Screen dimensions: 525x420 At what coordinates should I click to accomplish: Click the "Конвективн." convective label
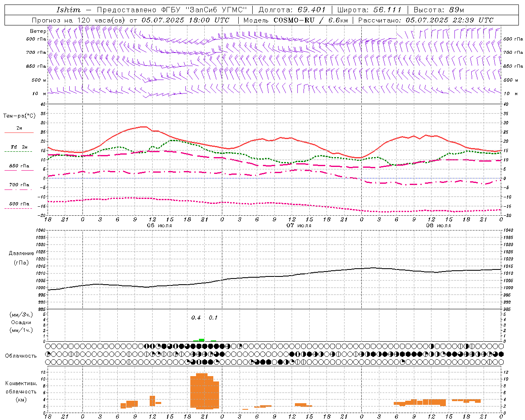(x=21, y=383)
